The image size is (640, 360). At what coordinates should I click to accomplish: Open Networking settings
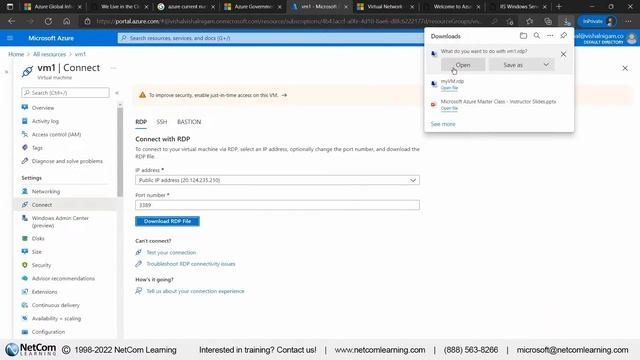[46, 191]
